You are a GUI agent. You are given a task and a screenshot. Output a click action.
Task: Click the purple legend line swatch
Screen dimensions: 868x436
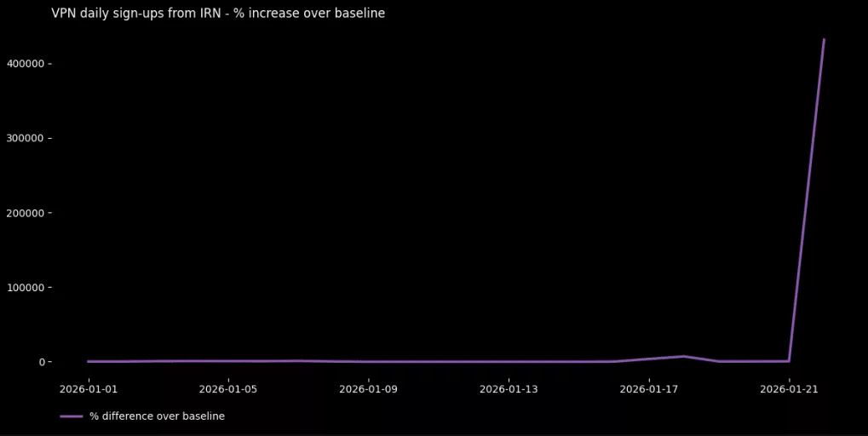[x=72, y=416]
